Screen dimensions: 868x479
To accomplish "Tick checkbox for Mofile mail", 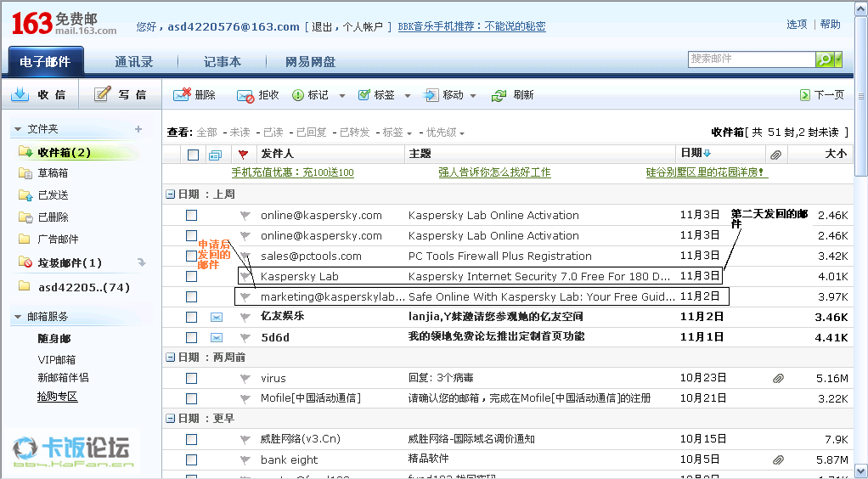I will point(192,398).
